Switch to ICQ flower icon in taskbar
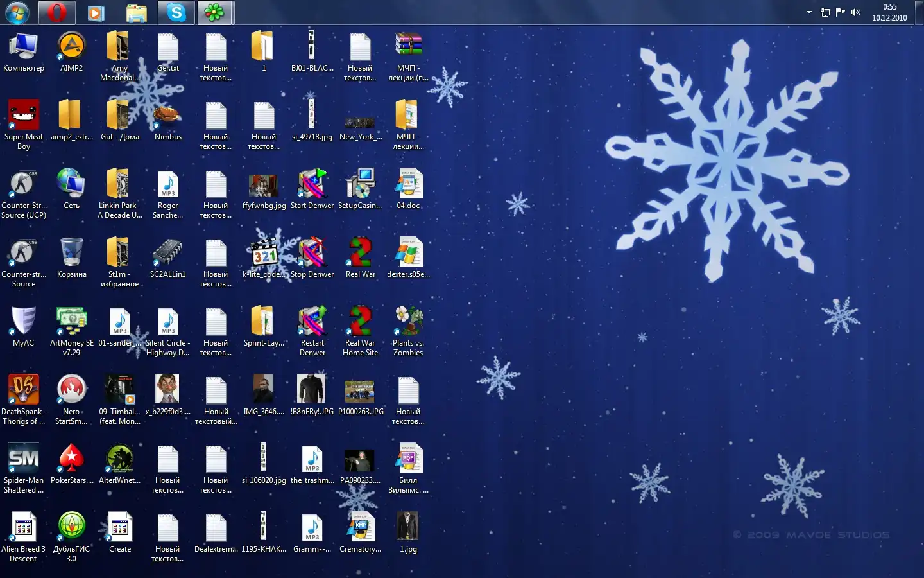Viewport: 924px width, 578px height. [x=214, y=13]
